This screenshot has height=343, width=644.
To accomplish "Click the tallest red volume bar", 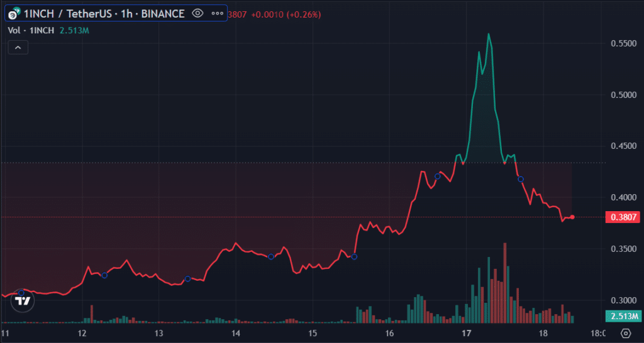I will pos(505,283).
